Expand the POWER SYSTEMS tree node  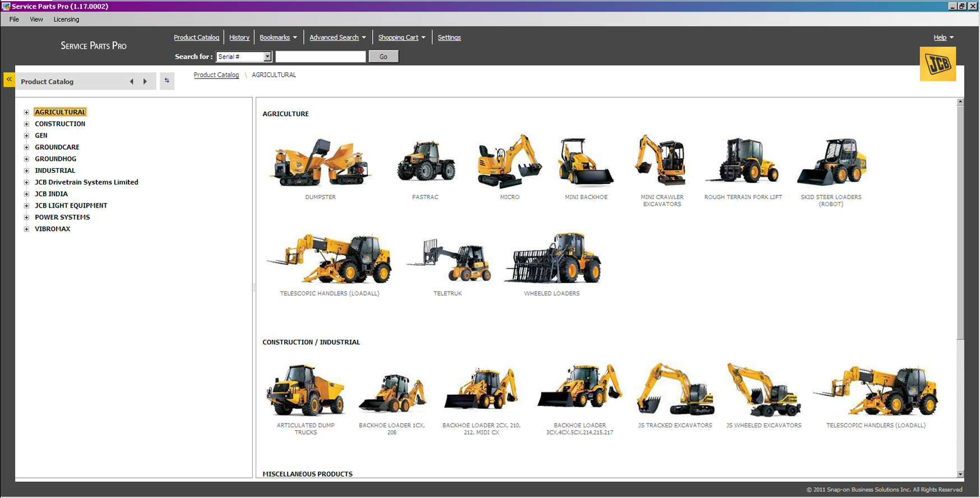click(x=26, y=218)
